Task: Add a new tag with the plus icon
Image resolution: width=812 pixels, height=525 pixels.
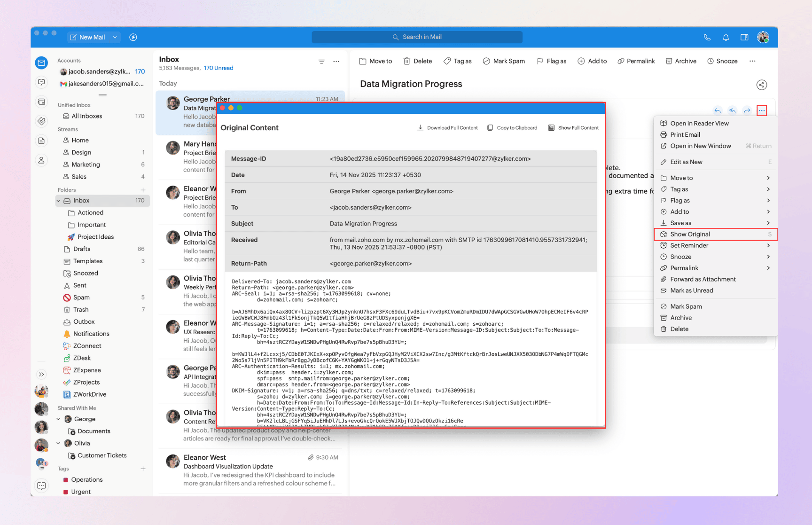Action: coord(143,469)
